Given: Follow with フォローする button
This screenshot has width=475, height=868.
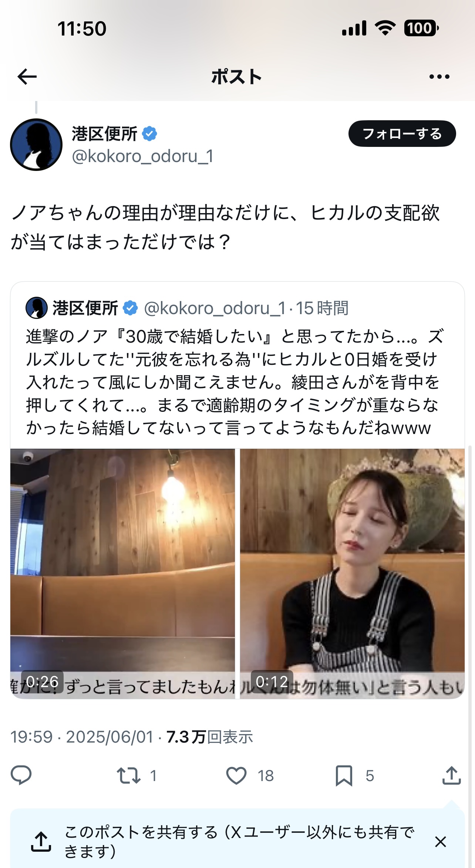Looking at the screenshot, I should [x=402, y=134].
